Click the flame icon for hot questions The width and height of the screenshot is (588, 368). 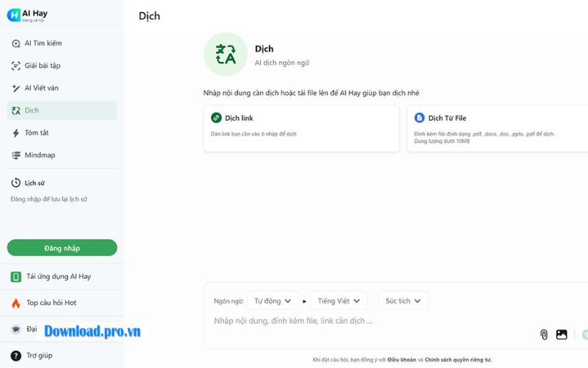coord(15,303)
